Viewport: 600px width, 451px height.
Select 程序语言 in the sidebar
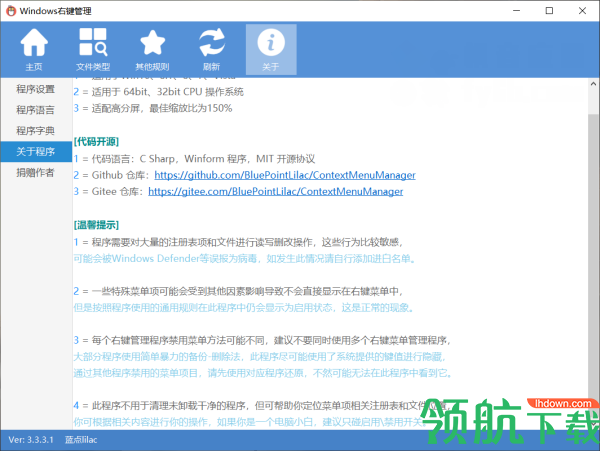click(36, 110)
